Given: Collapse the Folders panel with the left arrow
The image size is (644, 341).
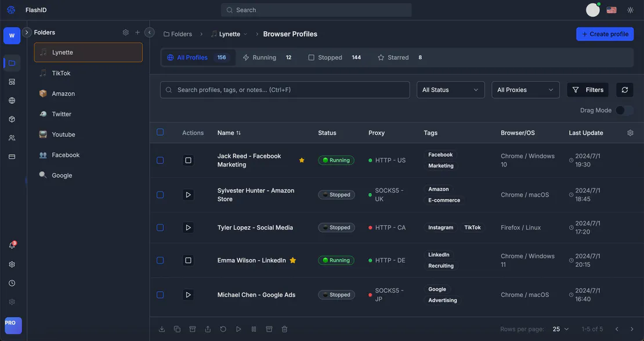Looking at the screenshot, I should point(150,32).
